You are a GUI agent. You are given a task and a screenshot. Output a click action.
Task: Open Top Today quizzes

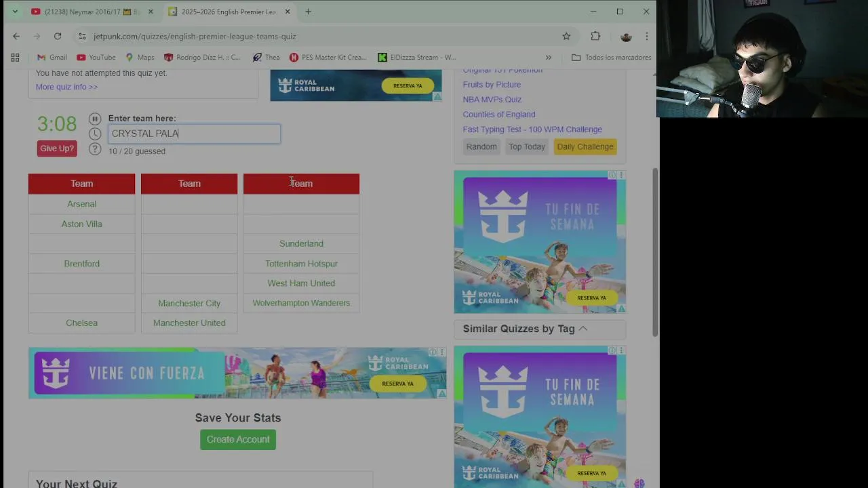point(527,146)
